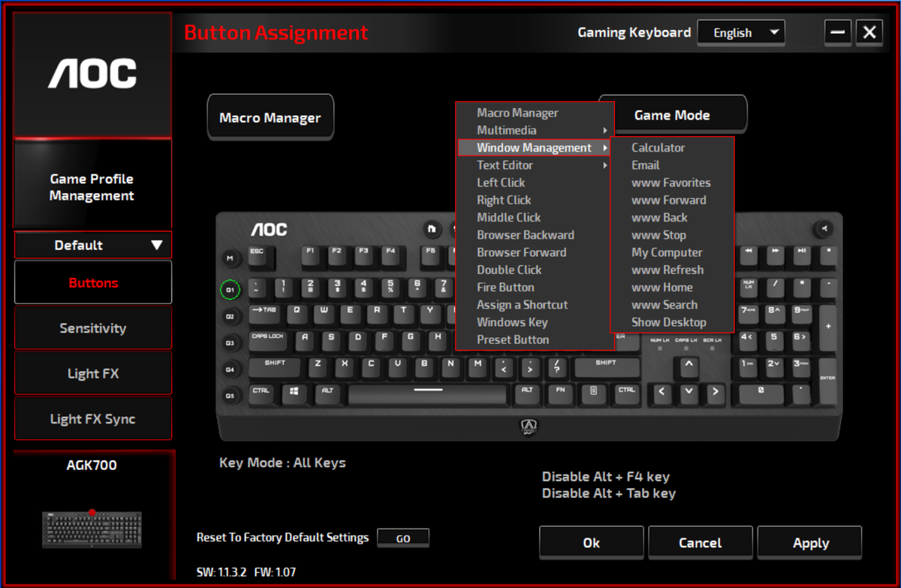Click the Cancel button
The width and height of the screenshot is (901, 588).
[701, 542]
